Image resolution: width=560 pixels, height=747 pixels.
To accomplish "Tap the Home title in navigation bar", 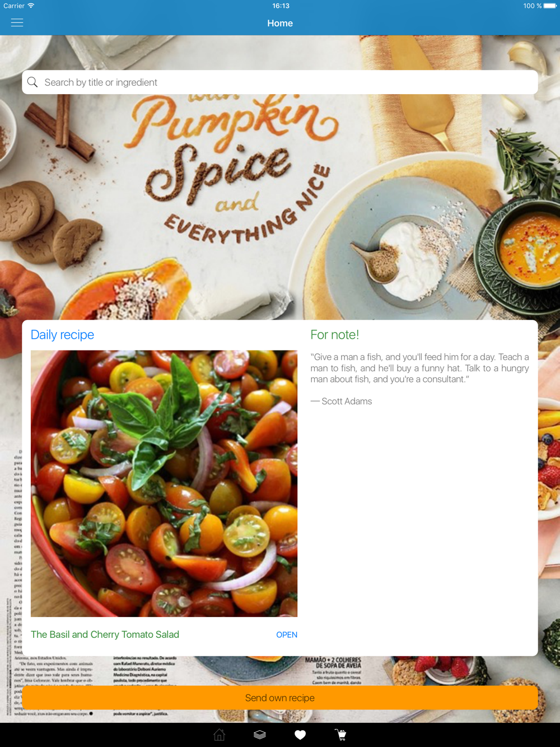I will [x=280, y=23].
